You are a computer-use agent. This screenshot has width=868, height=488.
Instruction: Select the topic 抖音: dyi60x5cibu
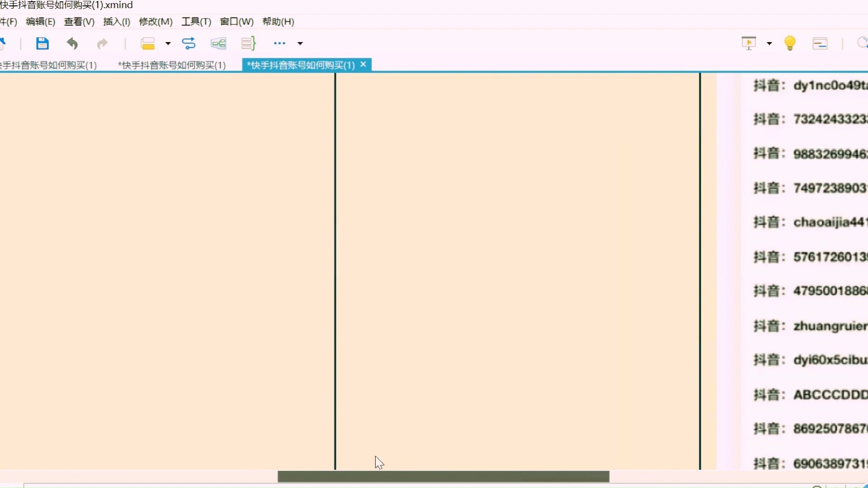810,360
